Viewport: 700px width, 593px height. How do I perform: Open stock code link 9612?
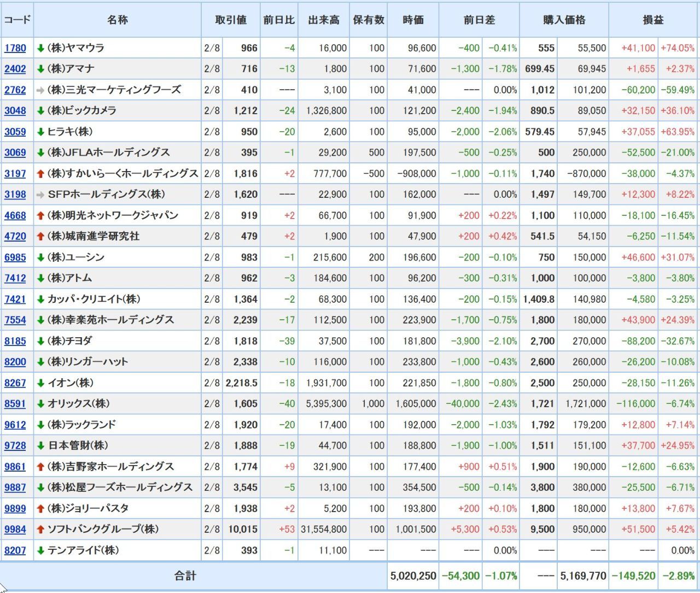click(x=15, y=425)
